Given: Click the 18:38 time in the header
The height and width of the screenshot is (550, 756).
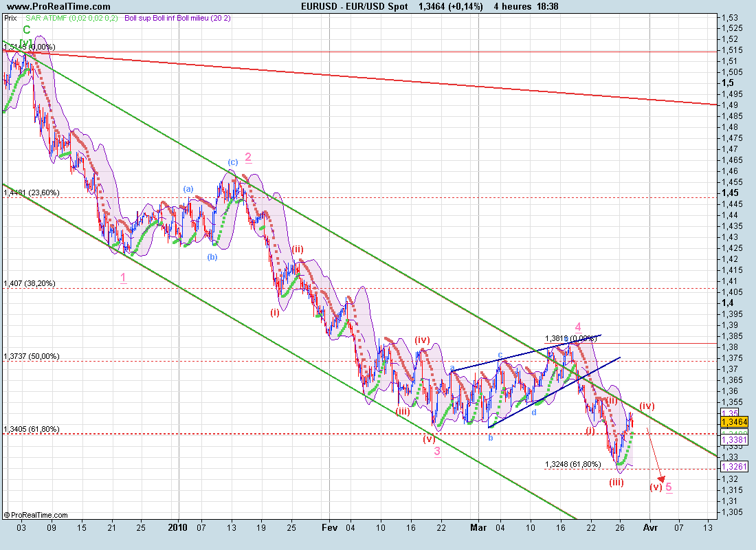Looking at the screenshot, I should 547,6.
